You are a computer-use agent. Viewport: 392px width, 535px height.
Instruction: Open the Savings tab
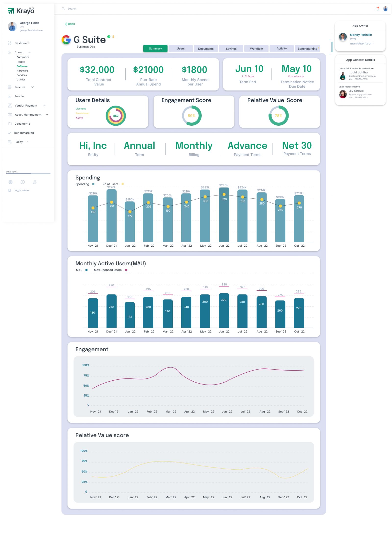coord(231,49)
